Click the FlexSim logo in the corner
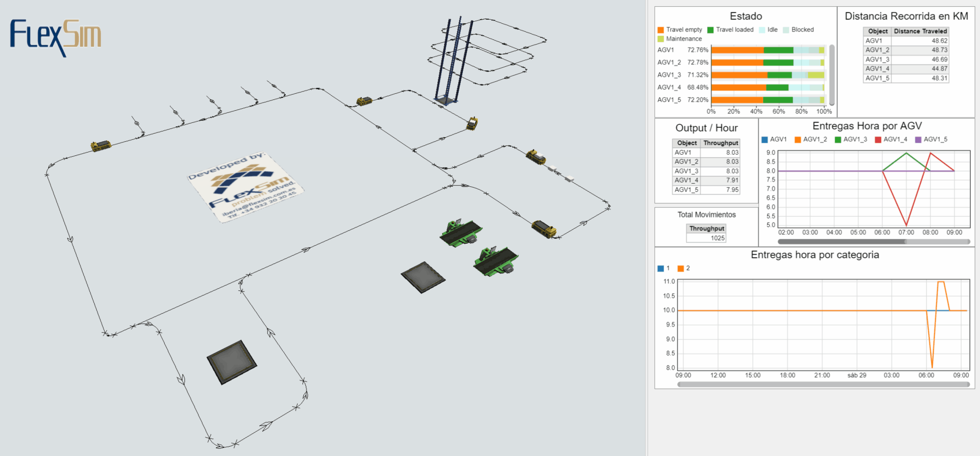The height and width of the screenshot is (456, 980). [55, 36]
